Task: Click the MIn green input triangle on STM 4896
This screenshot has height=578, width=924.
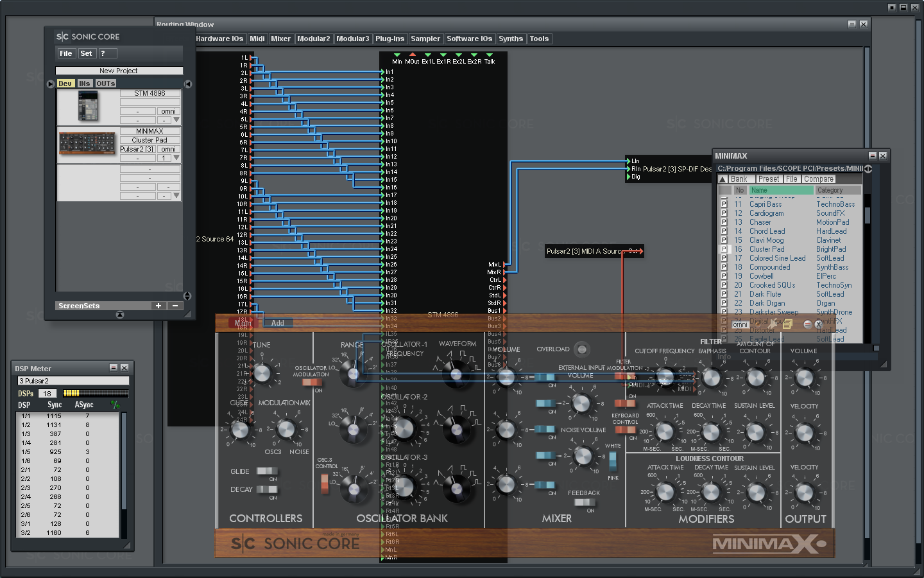Action: [x=397, y=55]
